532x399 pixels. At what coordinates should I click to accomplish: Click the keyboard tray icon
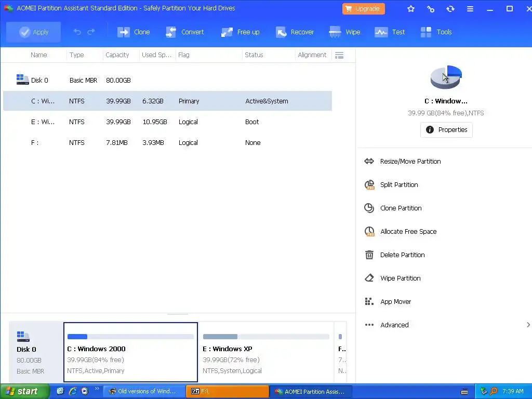464,392
